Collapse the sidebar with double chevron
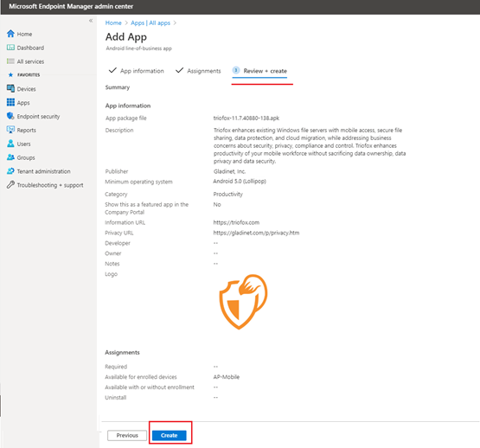The width and height of the screenshot is (480, 448). point(91,21)
